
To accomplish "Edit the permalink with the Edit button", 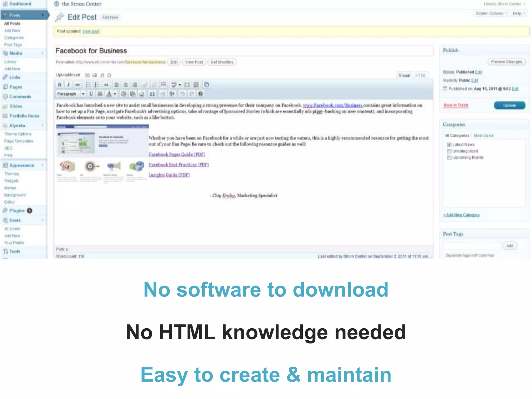I will (x=174, y=62).
